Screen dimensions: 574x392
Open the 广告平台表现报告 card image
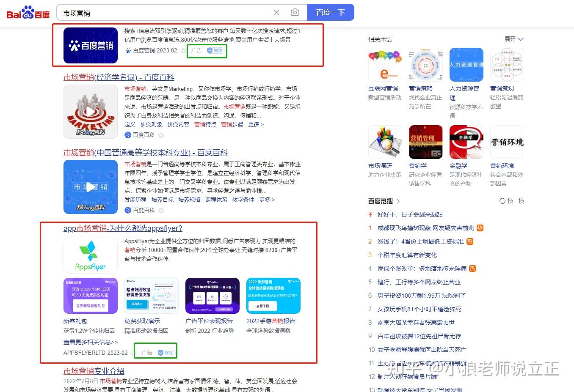[x=212, y=296]
